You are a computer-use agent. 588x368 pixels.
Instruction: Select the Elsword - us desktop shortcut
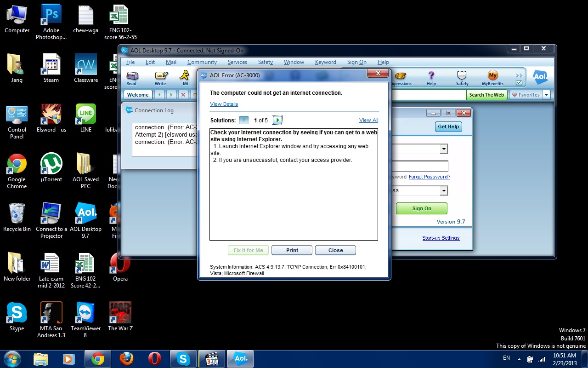(x=51, y=118)
